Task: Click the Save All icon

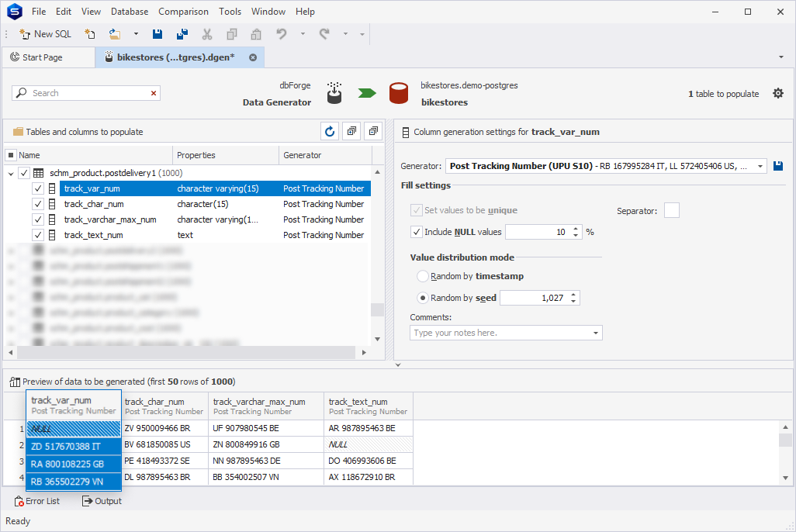Action: [x=182, y=34]
